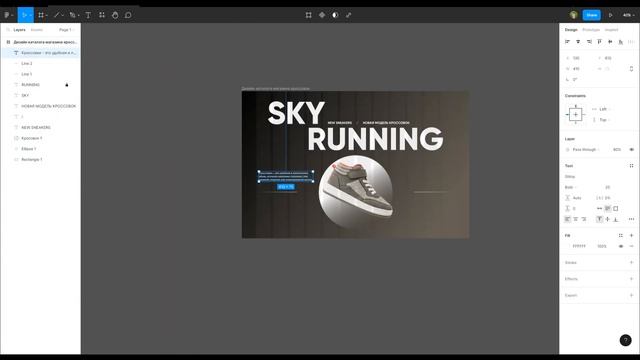Switch to the Prototype tab
The image size is (640, 360).
591,30
